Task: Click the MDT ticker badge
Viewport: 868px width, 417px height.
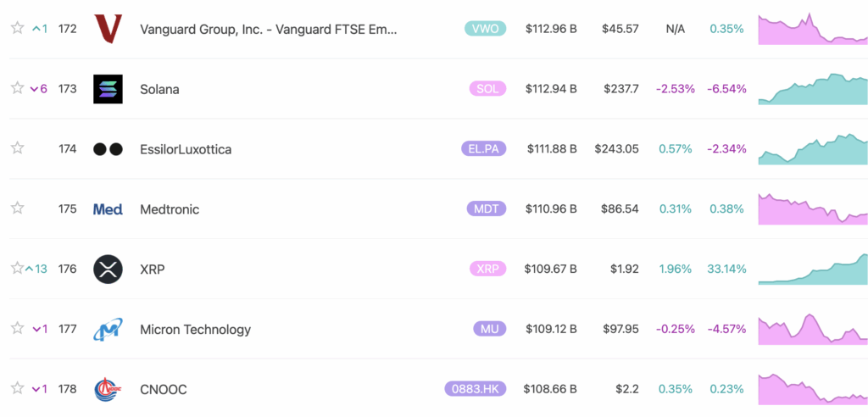Action: [x=487, y=209]
